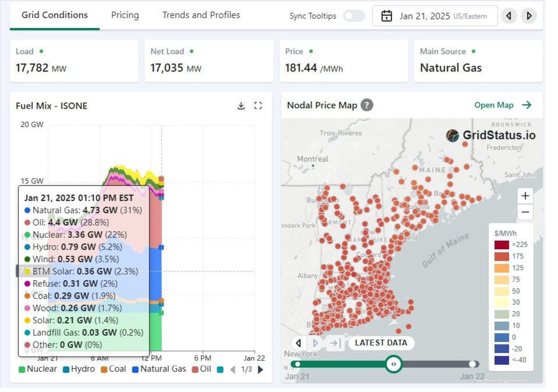Advance to the next date
The width and height of the screenshot is (558, 392).
[x=529, y=16]
